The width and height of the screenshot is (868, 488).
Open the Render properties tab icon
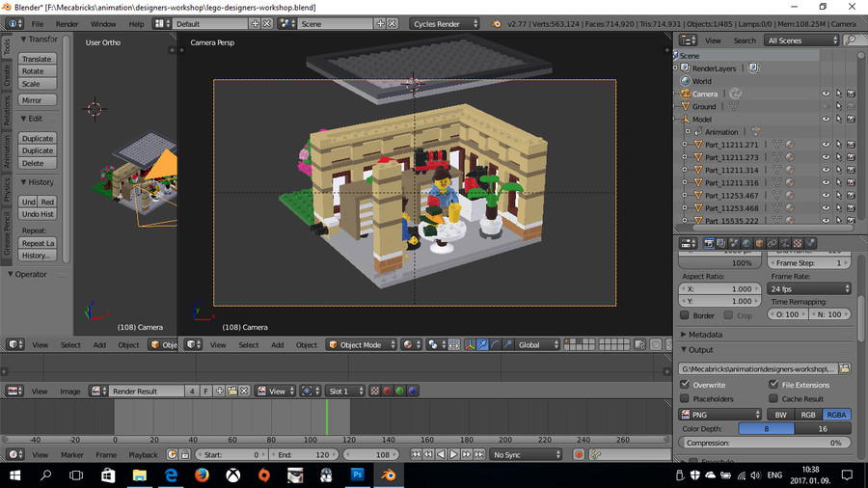pos(709,243)
